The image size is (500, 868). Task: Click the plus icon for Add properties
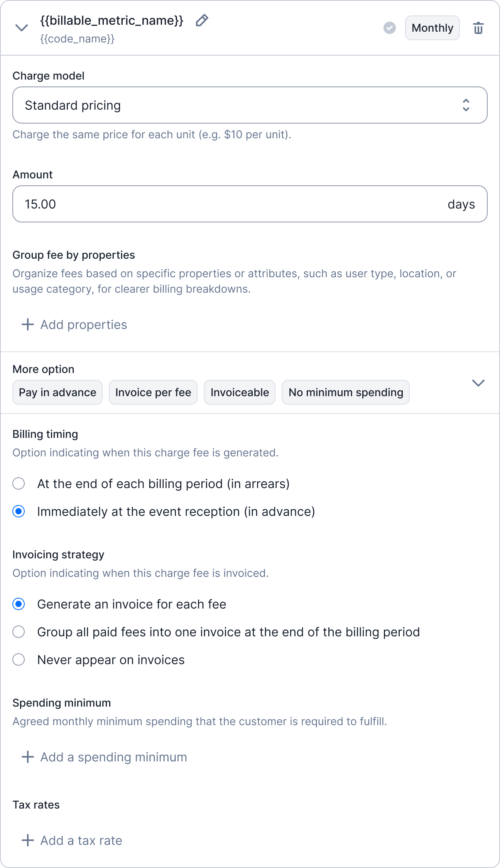[x=27, y=325]
